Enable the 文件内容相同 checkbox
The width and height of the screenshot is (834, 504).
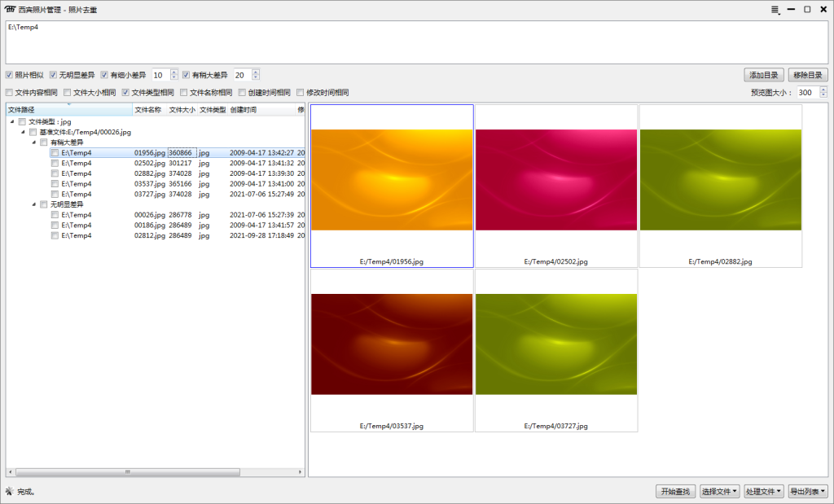tap(9, 93)
